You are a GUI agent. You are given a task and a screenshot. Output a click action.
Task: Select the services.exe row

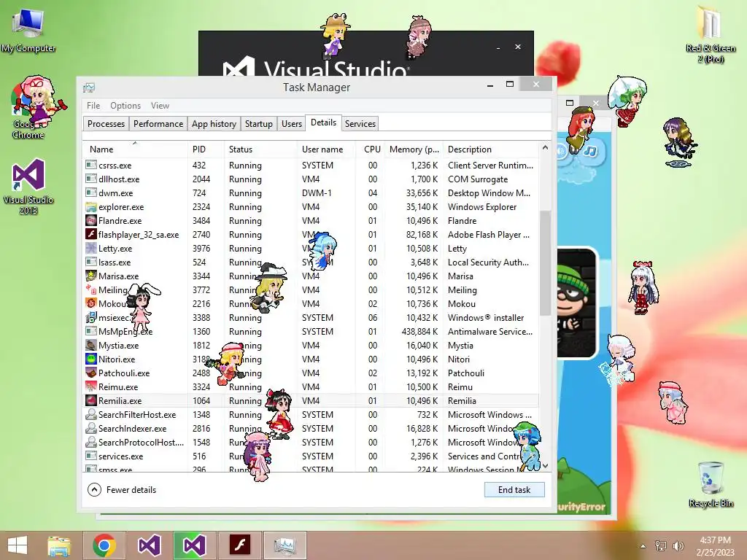[x=311, y=456]
